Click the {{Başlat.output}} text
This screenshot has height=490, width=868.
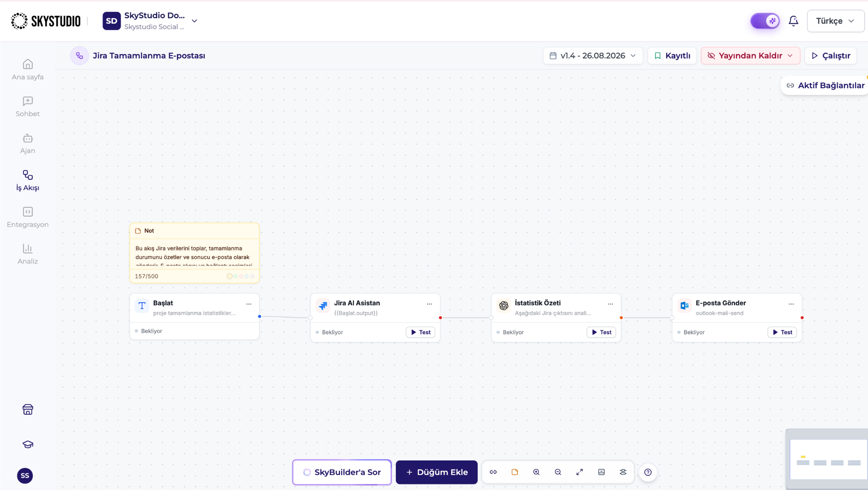pos(356,313)
